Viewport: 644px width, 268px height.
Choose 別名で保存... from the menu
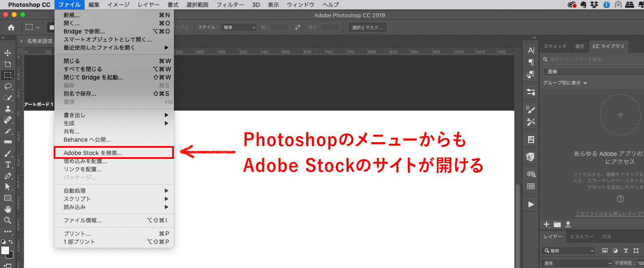[114, 94]
